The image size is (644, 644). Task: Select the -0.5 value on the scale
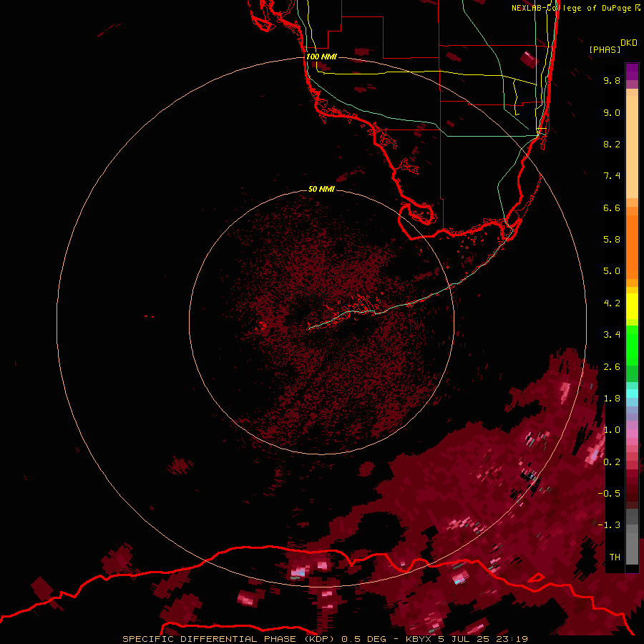click(x=609, y=494)
